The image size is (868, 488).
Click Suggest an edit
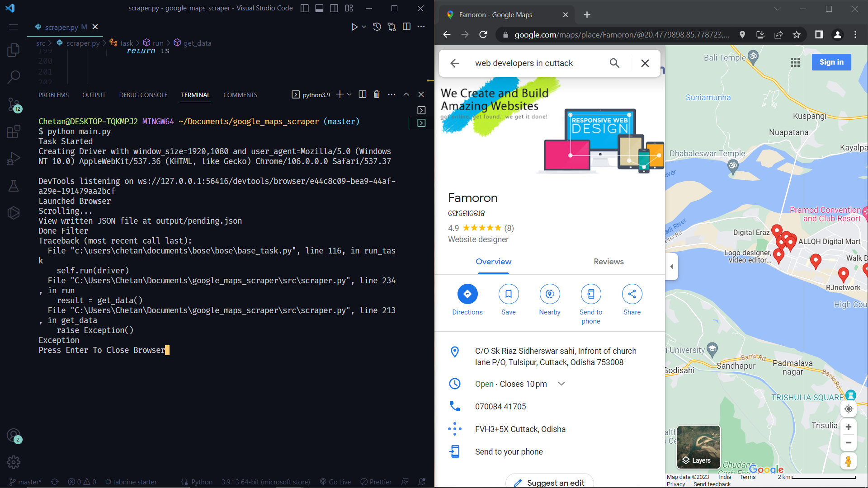(549, 483)
